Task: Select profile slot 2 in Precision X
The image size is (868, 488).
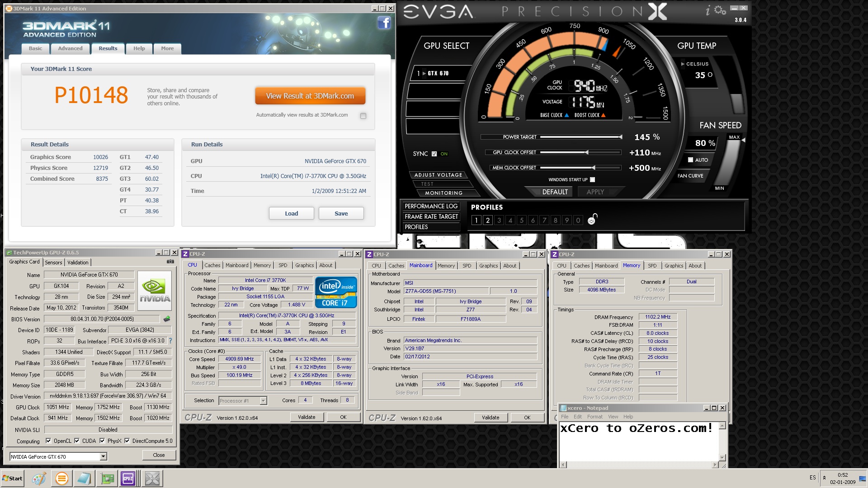Action: coord(487,220)
